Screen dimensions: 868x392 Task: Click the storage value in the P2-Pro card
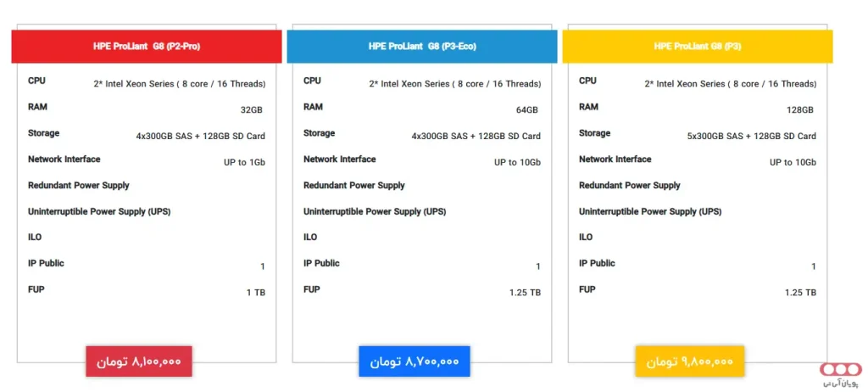point(200,137)
